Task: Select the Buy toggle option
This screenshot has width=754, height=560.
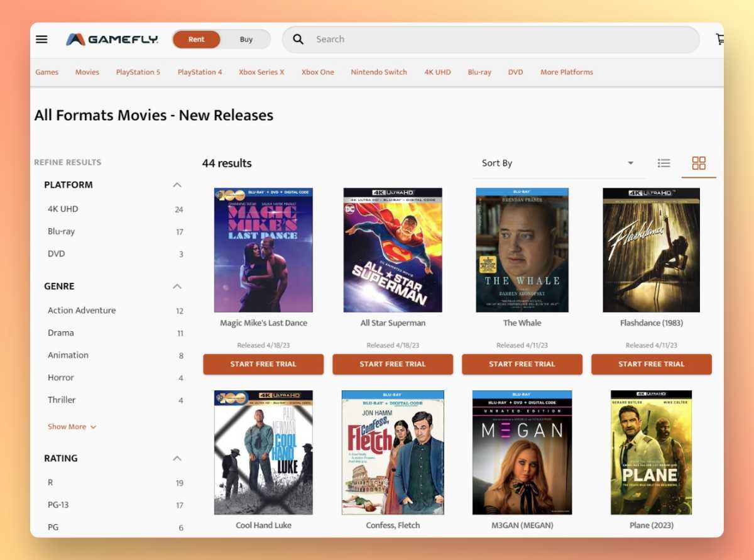Action: [246, 40]
